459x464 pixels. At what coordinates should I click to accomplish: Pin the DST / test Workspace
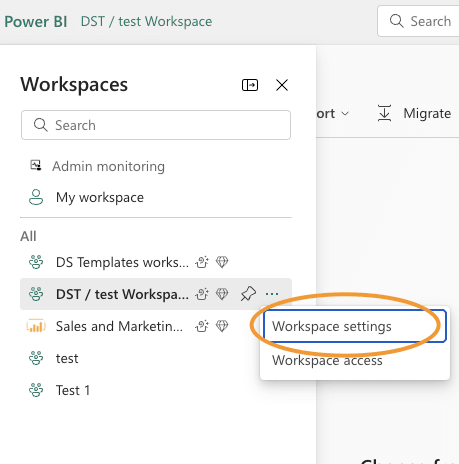pyautogui.click(x=248, y=294)
